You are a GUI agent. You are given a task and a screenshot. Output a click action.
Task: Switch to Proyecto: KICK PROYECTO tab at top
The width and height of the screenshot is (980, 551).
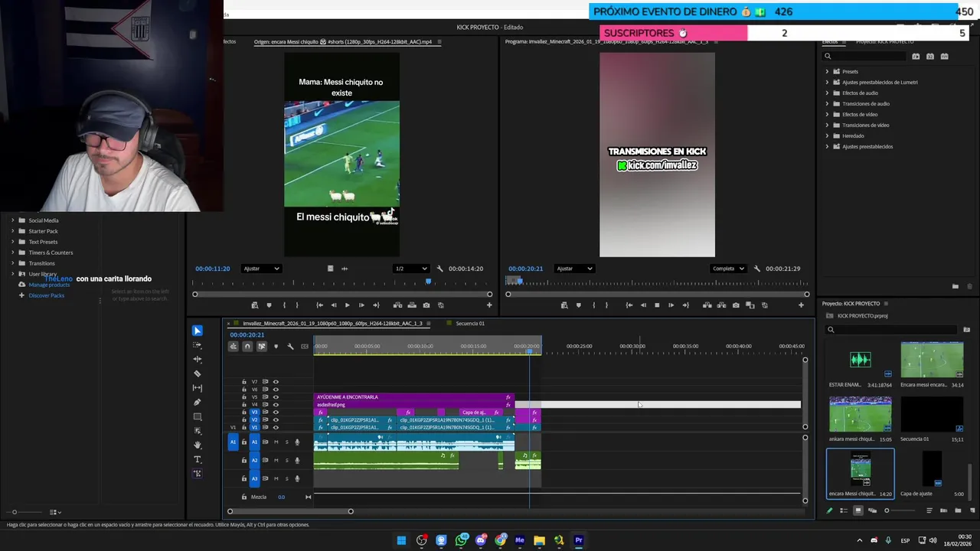click(x=884, y=42)
